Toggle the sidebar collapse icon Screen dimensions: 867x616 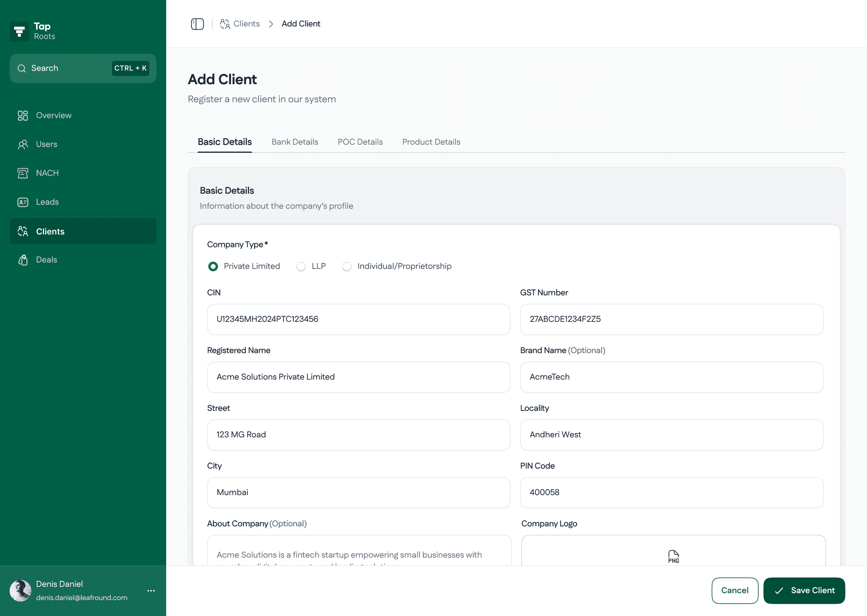(x=197, y=24)
